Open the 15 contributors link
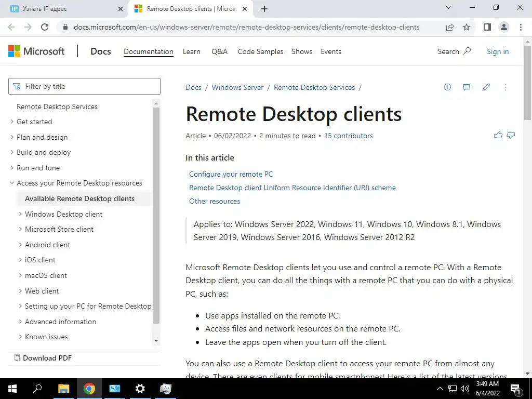Image resolution: width=532 pixels, height=399 pixels. 349,136
